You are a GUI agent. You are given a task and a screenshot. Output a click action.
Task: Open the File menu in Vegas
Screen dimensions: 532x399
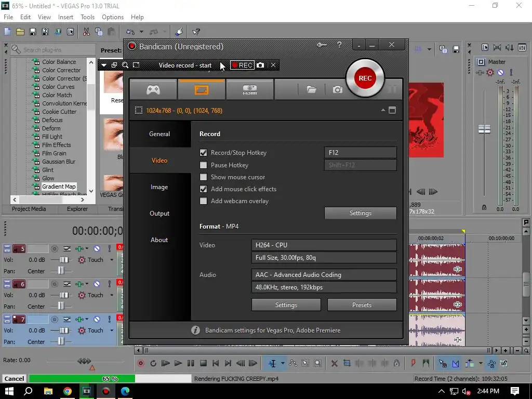coord(8,17)
